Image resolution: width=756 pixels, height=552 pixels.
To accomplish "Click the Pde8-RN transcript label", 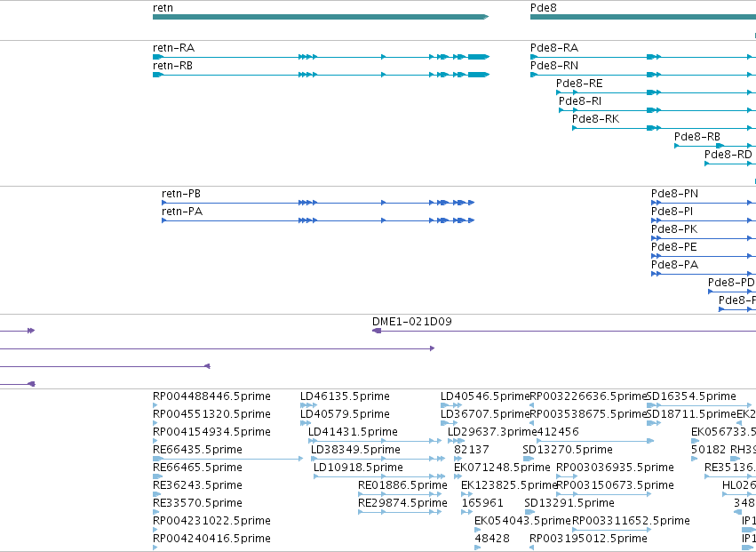I will coord(554,66).
